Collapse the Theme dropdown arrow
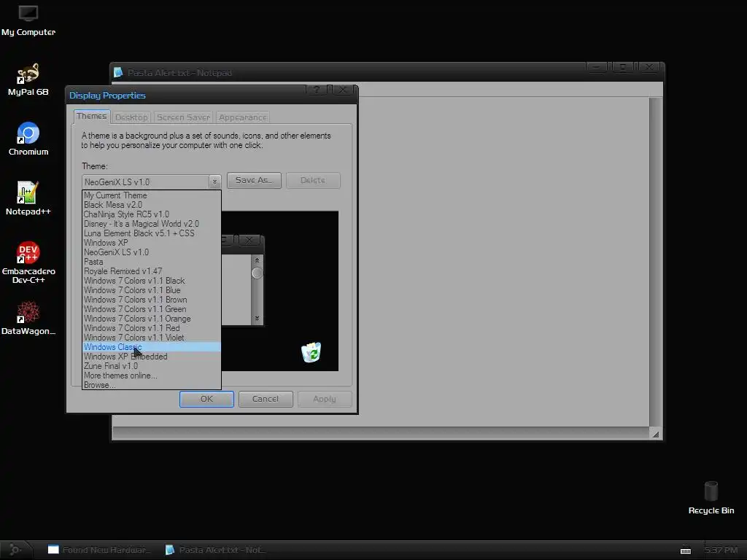Screen dimensions: 747x560 tap(214, 182)
